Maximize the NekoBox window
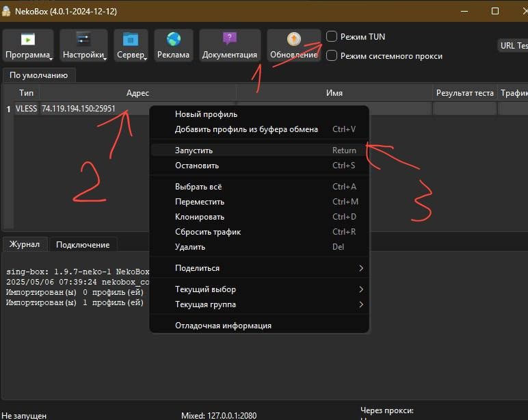The width and height of the screenshot is (528, 420). coord(495,11)
